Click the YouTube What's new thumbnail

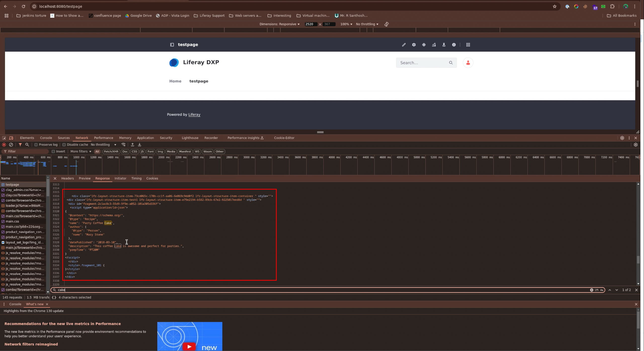click(x=190, y=336)
